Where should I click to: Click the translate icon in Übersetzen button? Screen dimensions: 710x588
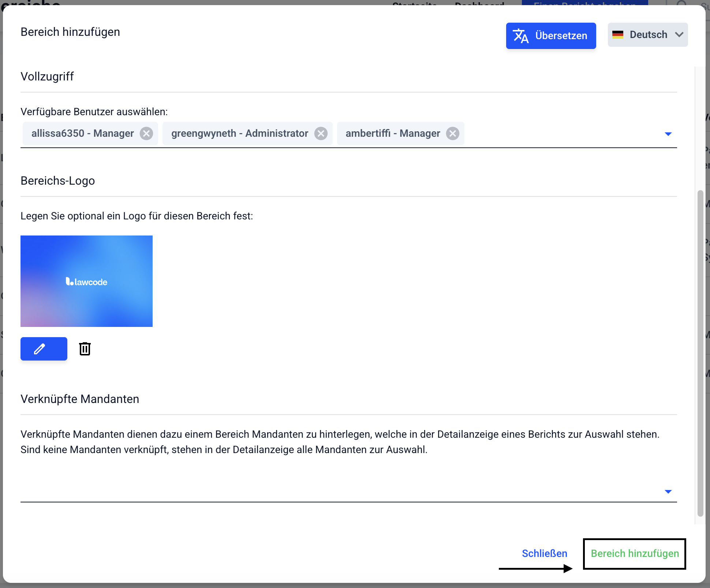click(x=520, y=36)
